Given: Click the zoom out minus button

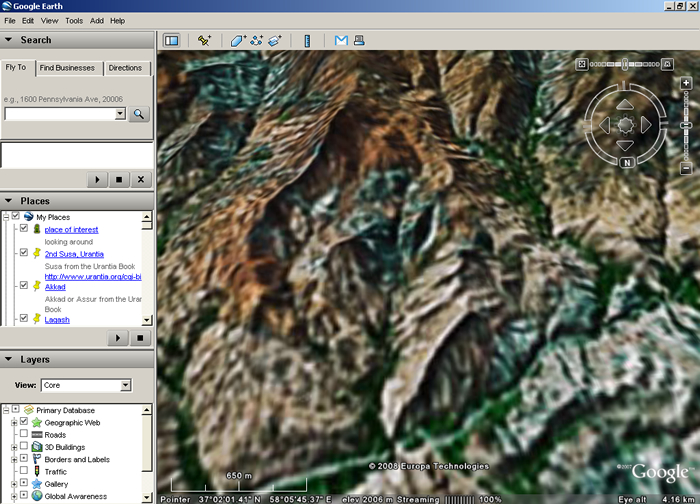Looking at the screenshot, I should 686,168.
